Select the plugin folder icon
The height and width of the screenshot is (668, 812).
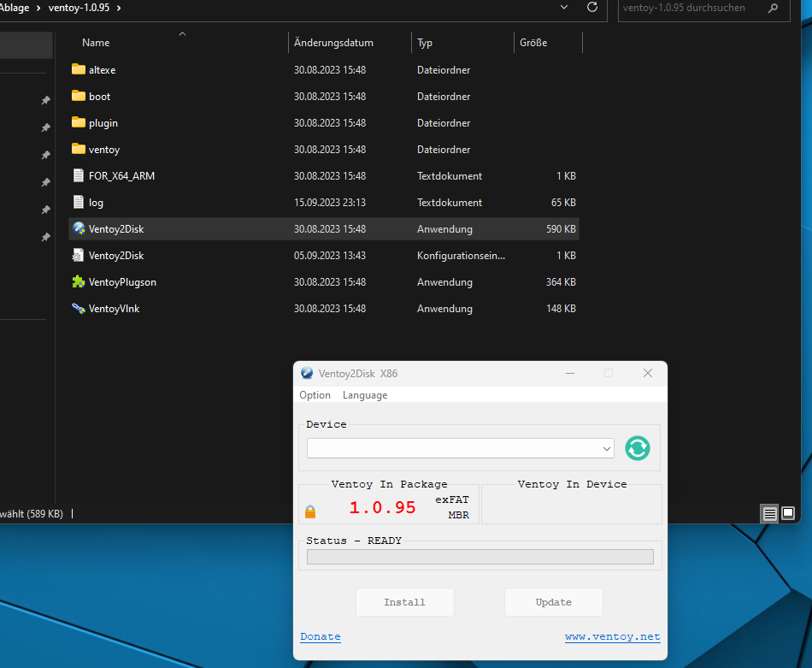[78, 122]
